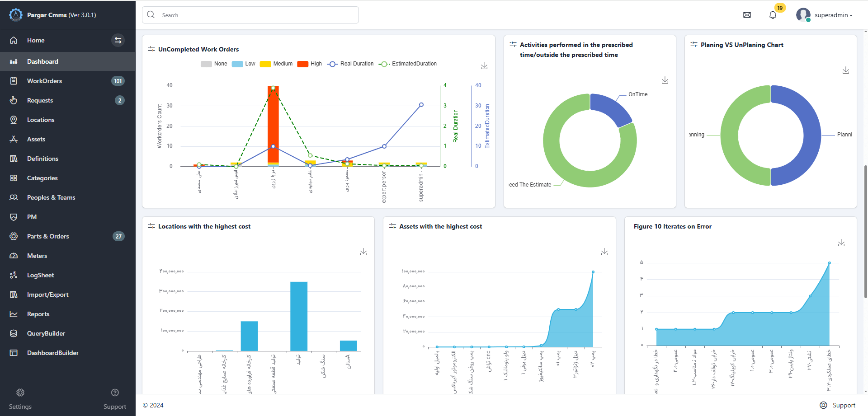
Task: Toggle the High priority legend series
Action: [310, 64]
